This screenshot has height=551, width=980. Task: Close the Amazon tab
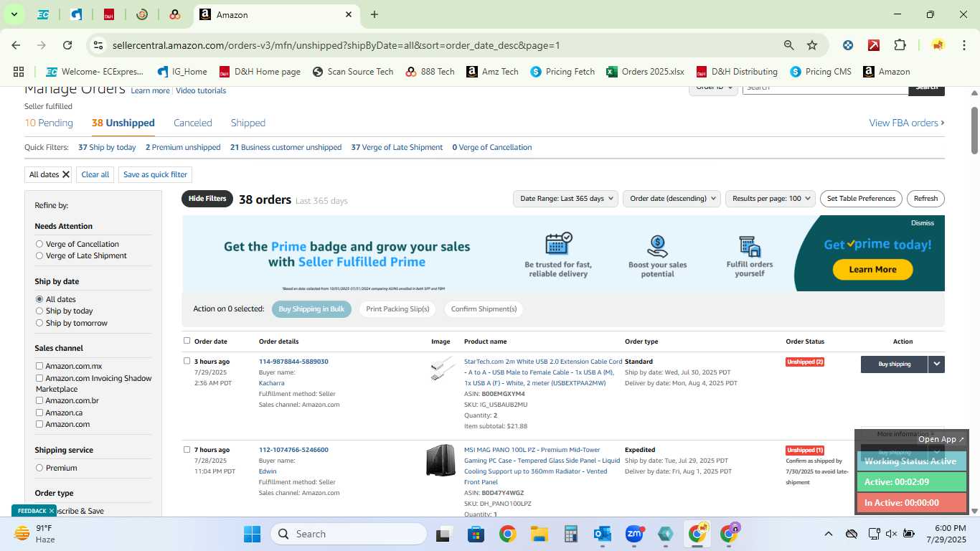[x=349, y=14]
